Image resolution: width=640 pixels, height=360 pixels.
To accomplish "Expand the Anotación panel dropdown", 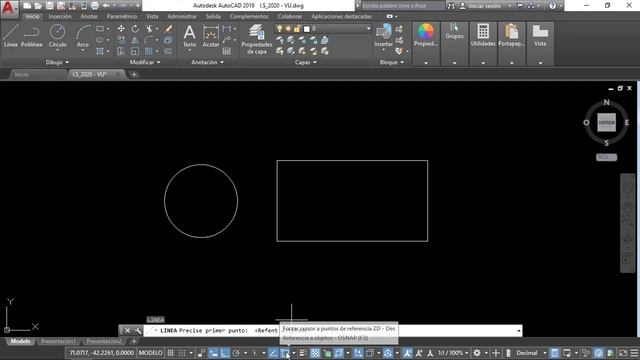I will tap(207, 62).
